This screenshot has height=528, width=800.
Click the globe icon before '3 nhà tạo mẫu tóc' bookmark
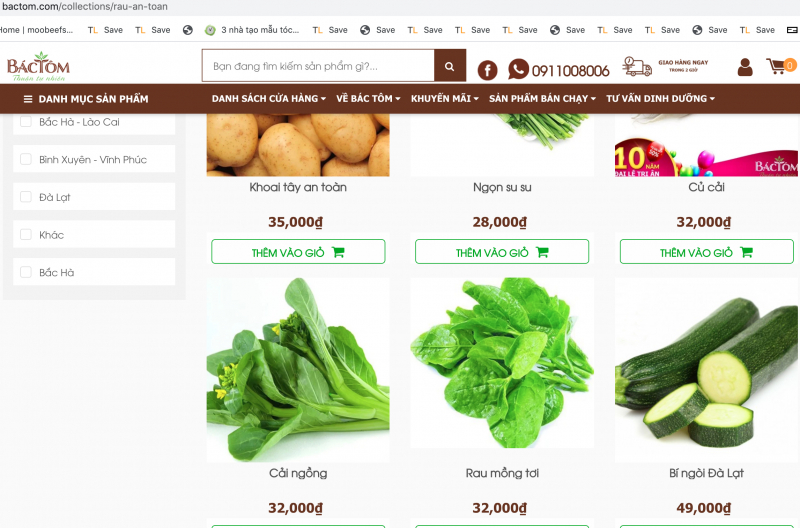pyautogui.click(x=188, y=30)
